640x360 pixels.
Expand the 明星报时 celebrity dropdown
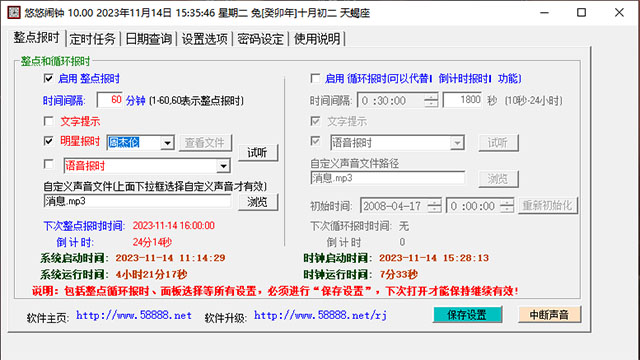(167, 143)
